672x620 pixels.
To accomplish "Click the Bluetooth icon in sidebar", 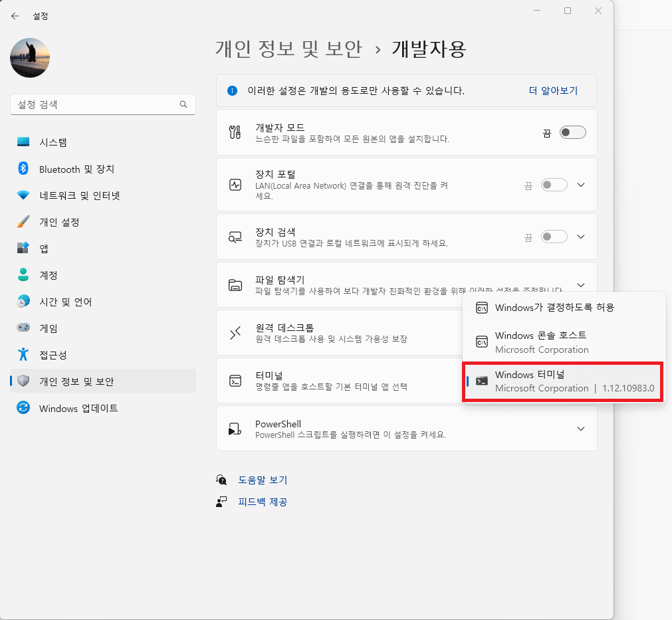I will [23, 168].
